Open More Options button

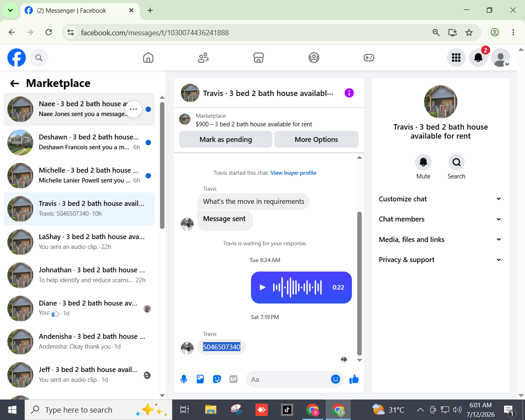pos(316,139)
